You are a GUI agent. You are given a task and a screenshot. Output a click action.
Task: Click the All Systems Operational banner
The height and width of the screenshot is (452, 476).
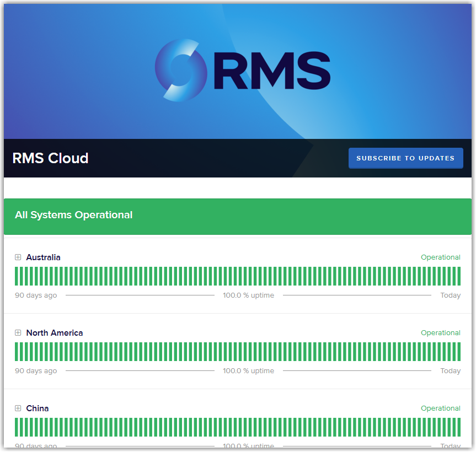238,216
